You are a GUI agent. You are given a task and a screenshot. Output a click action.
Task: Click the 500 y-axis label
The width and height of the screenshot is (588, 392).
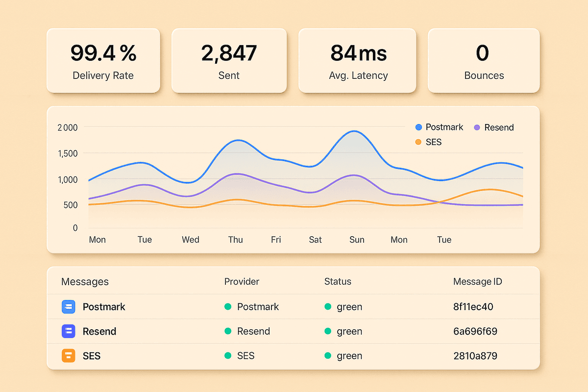pos(70,205)
